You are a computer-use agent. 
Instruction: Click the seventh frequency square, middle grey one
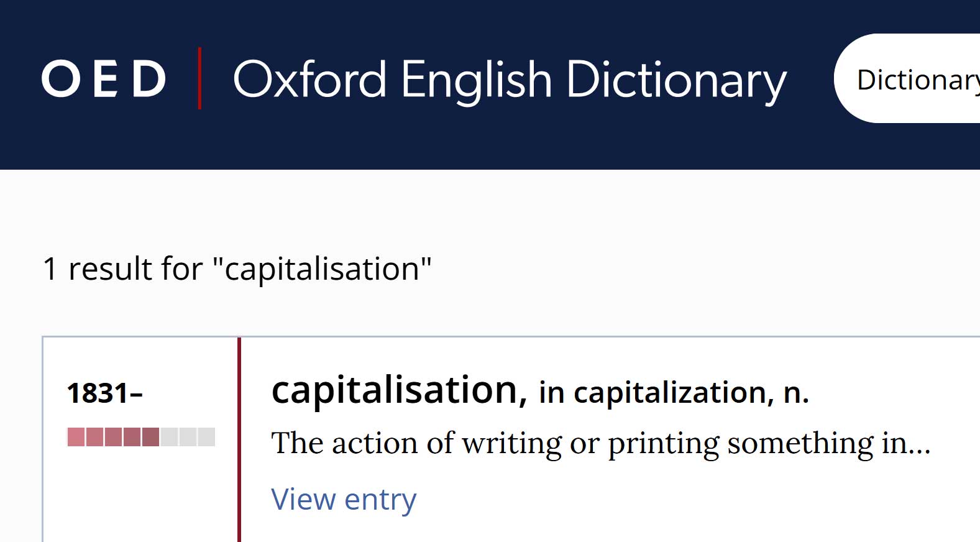click(188, 437)
